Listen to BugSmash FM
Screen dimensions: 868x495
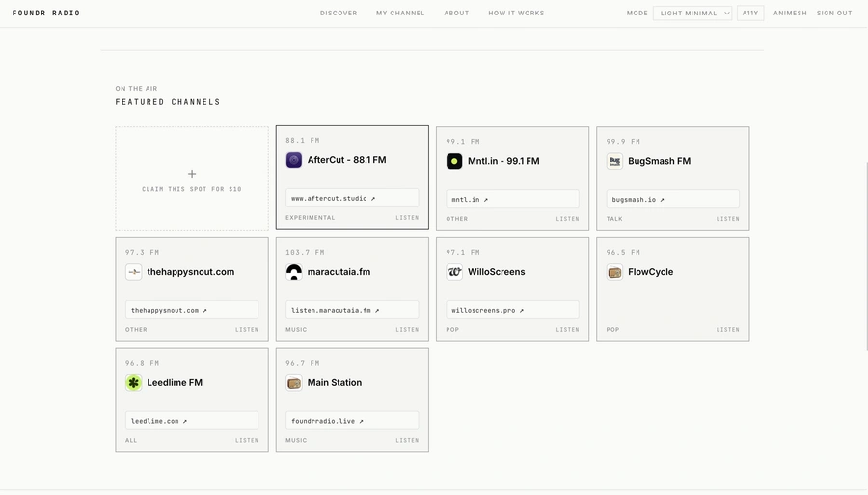click(x=727, y=219)
